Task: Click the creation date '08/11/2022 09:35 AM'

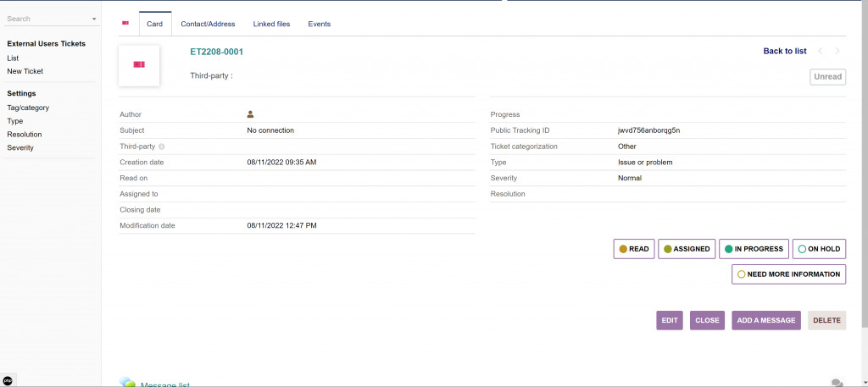Action: tap(281, 163)
